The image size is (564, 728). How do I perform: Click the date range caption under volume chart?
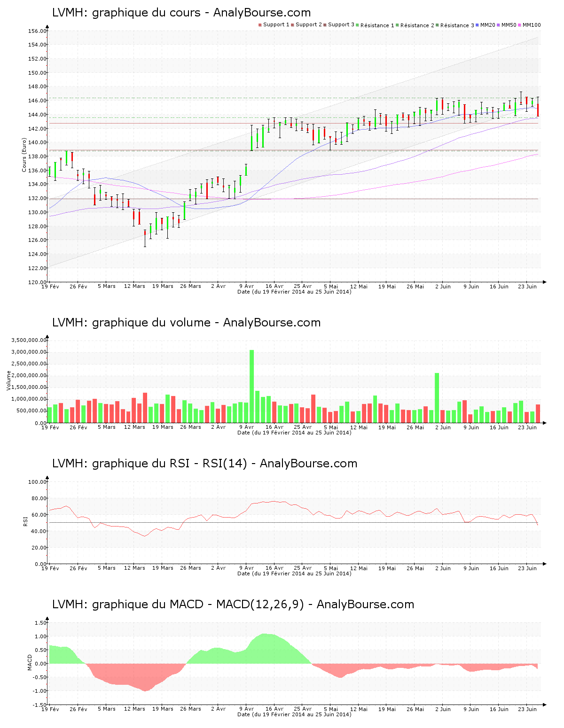(x=294, y=433)
